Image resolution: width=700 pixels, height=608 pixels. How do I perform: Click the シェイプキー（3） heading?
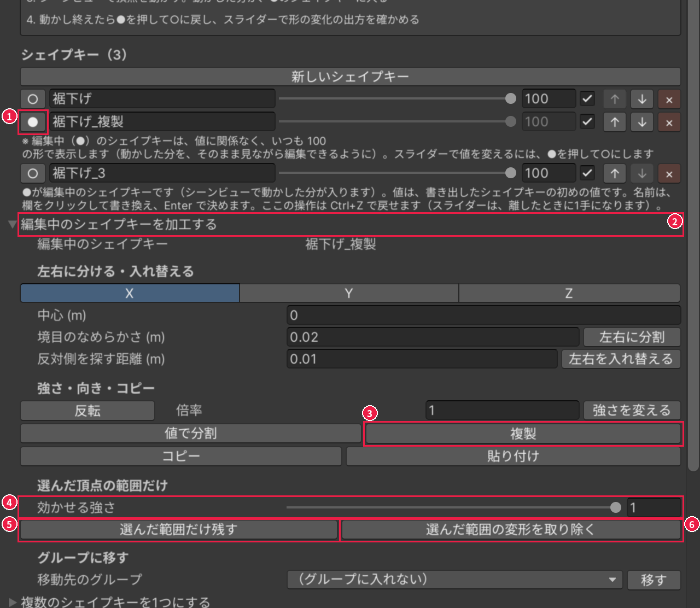[74, 55]
